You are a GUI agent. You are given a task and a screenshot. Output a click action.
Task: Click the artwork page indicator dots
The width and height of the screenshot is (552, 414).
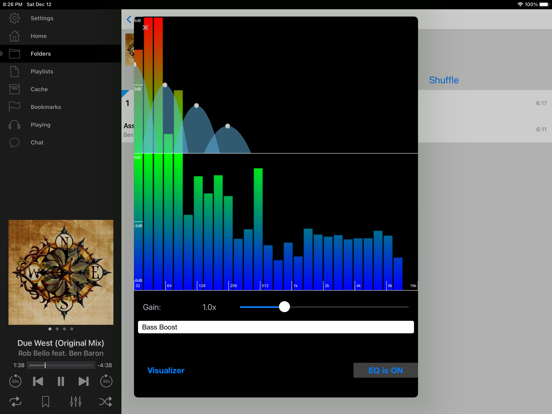click(x=61, y=329)
